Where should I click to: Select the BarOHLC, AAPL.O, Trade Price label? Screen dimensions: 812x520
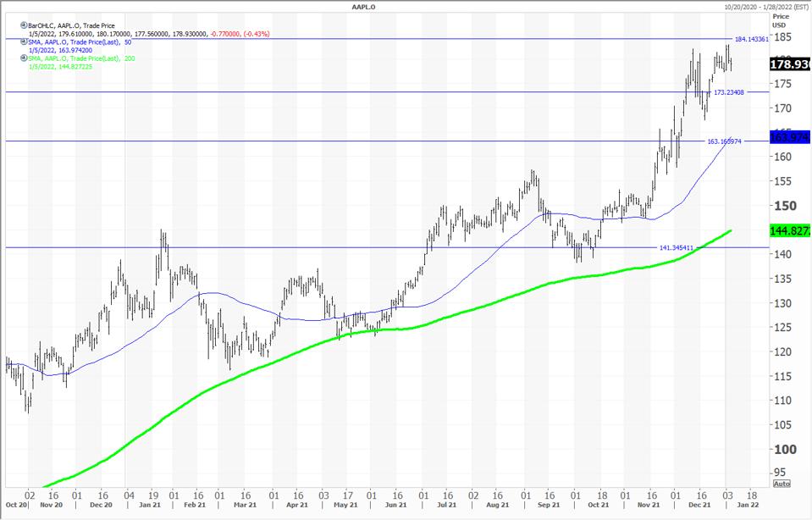click(x=72, y=26)
